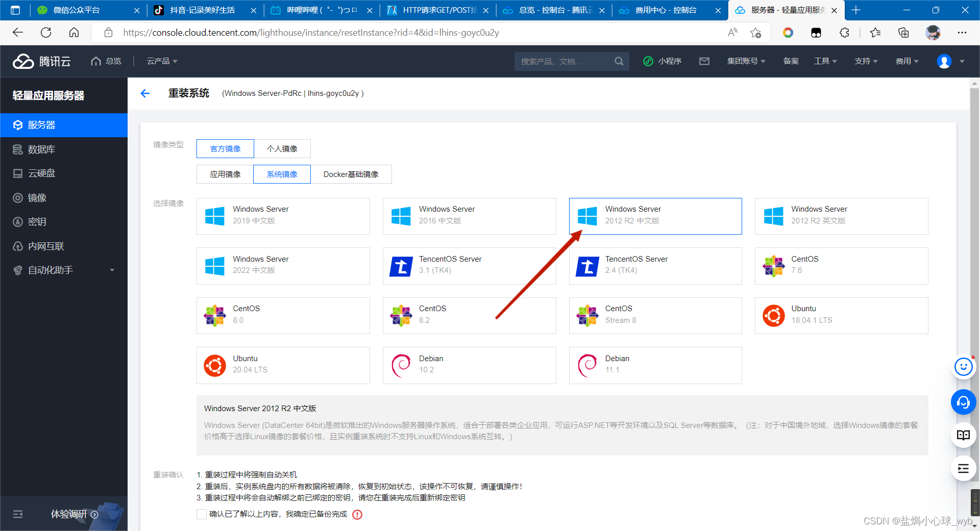Add page to favorites star icon
The height and width of the screenshot is (531, 980).
tap(755, 33)
